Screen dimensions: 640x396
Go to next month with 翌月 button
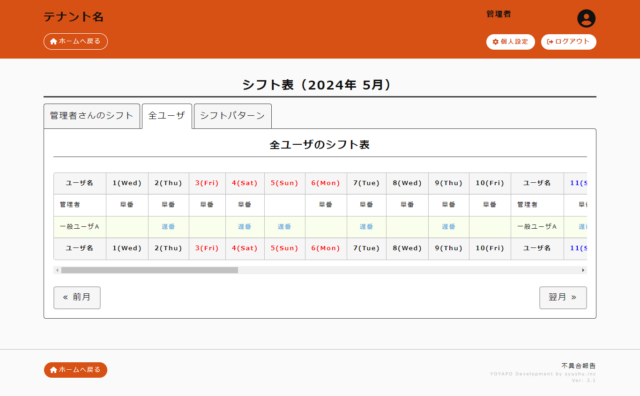tap(563, 297)
